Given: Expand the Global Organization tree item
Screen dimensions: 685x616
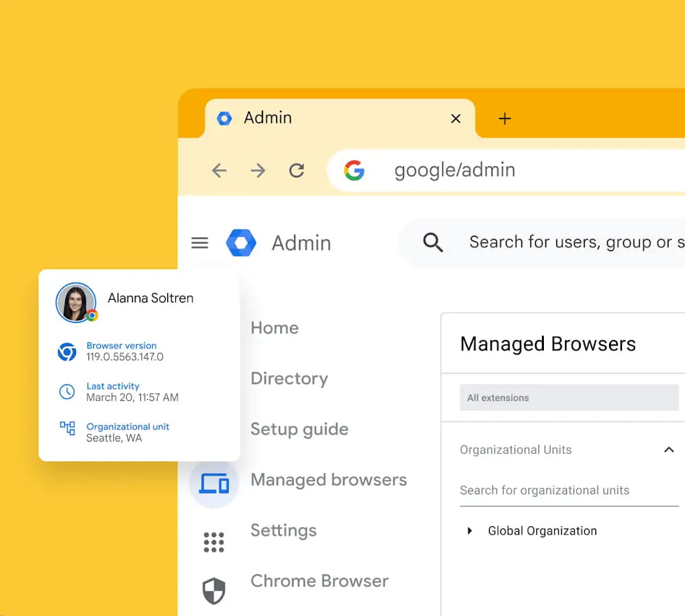Looking at the screenshot, I should point(469,530).
